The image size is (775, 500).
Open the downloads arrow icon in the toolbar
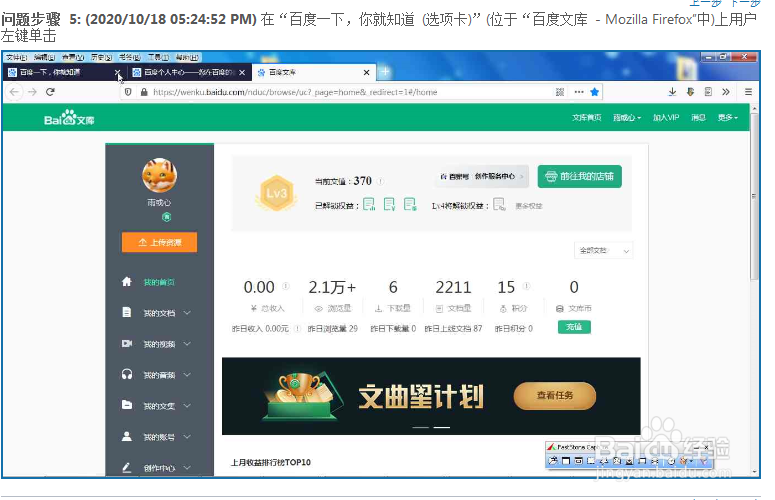(x=672, y=92)
